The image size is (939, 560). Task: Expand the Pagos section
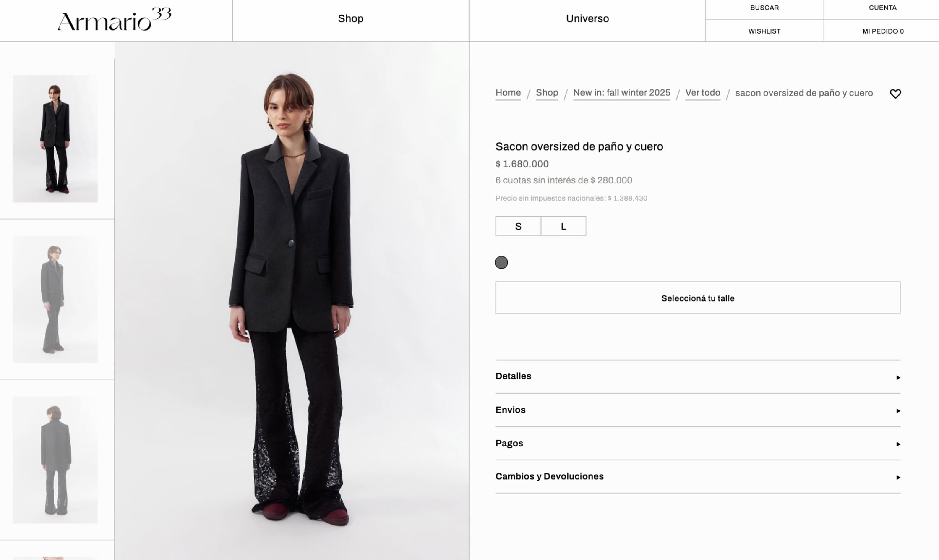click(x=697, y=443)
